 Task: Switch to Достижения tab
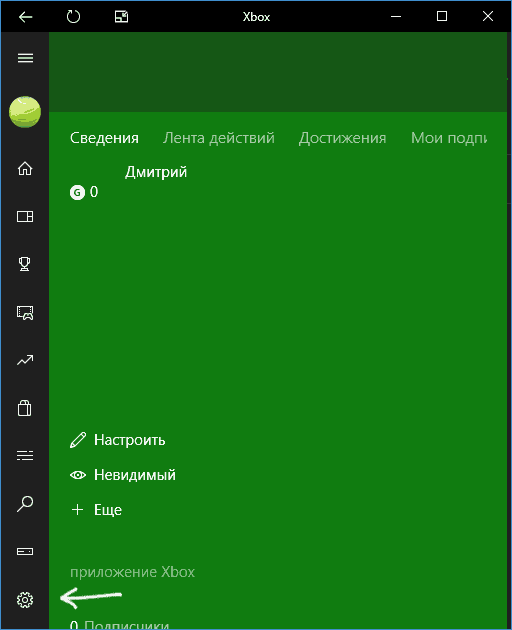tap(342, 138)
